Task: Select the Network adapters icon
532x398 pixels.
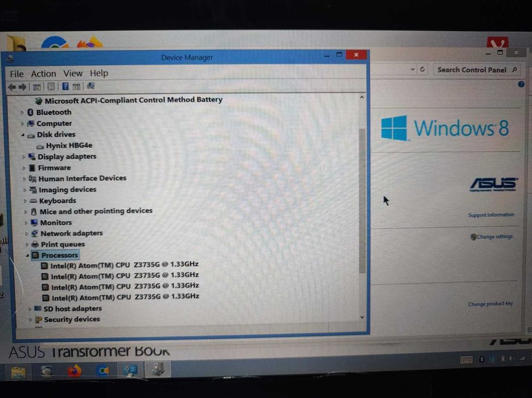Action: 34,234
